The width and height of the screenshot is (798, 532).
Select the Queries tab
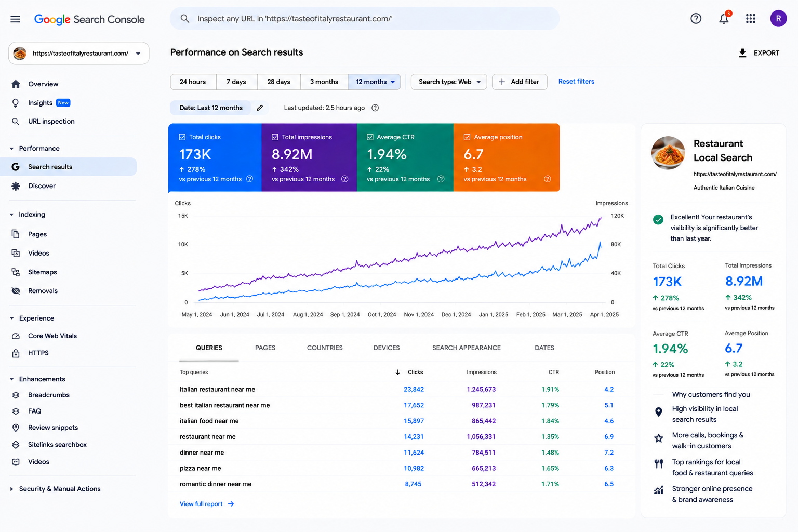click(209, 348)
